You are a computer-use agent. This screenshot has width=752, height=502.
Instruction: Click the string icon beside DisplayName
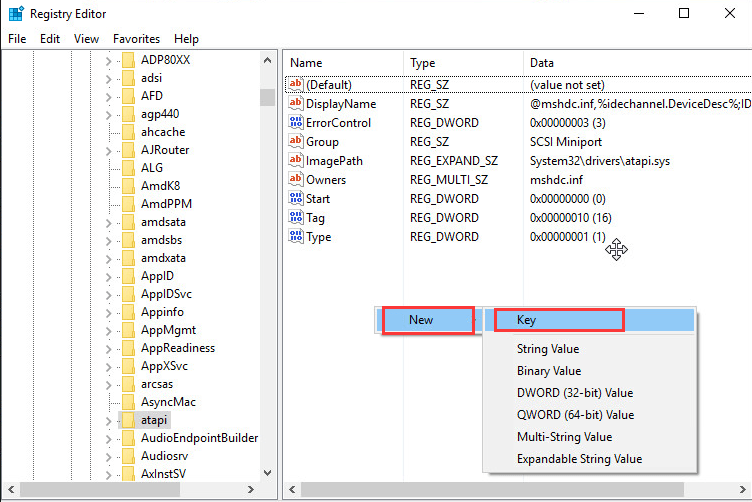click(295, 103)
